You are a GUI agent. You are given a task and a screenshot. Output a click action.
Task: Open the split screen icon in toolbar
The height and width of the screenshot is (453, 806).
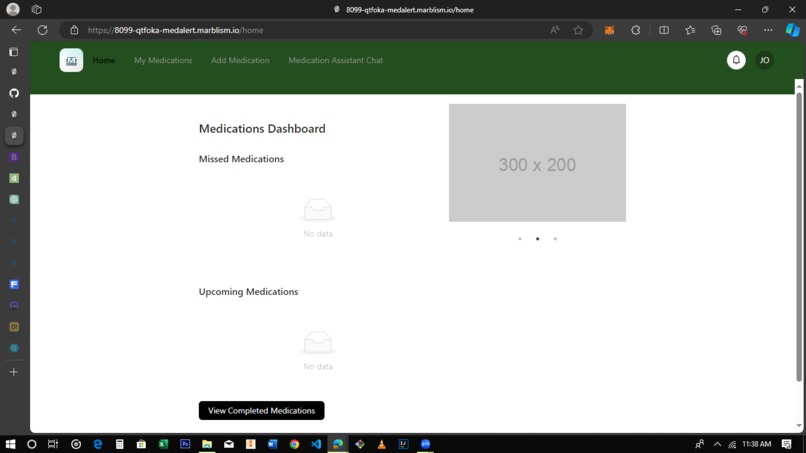[x=664, y=30]
